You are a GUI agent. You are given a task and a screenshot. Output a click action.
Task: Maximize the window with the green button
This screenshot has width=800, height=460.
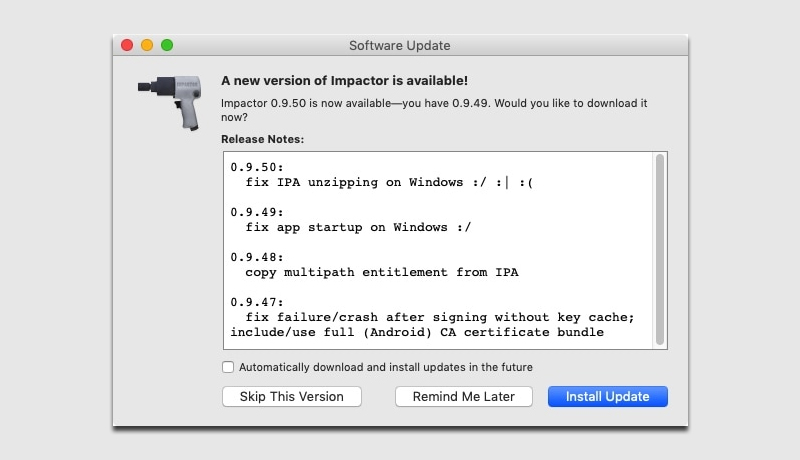point(167,45)
